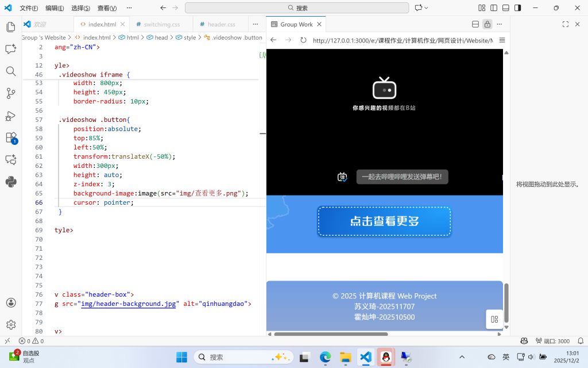Open the hidden tabs overflow menu
The height and width of the screenshot is (368, 588).
[x=256, y=25]
